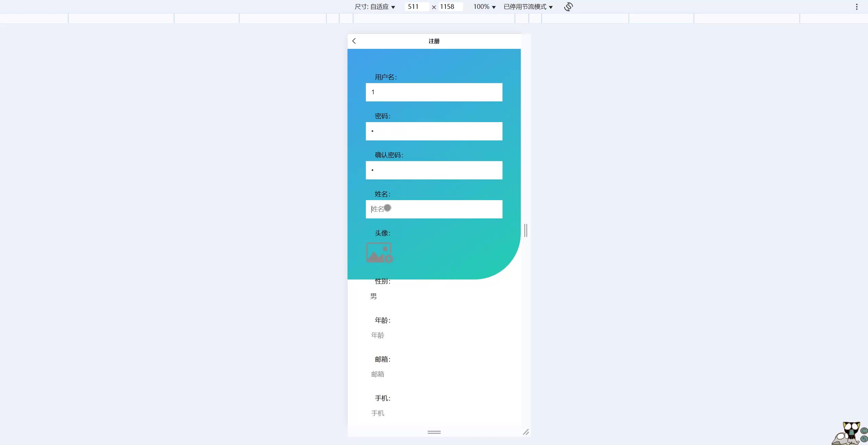Open the 已停用节流模式 throttling dropdown
Screen dimensions: 868x445
(x=528, y=7)
